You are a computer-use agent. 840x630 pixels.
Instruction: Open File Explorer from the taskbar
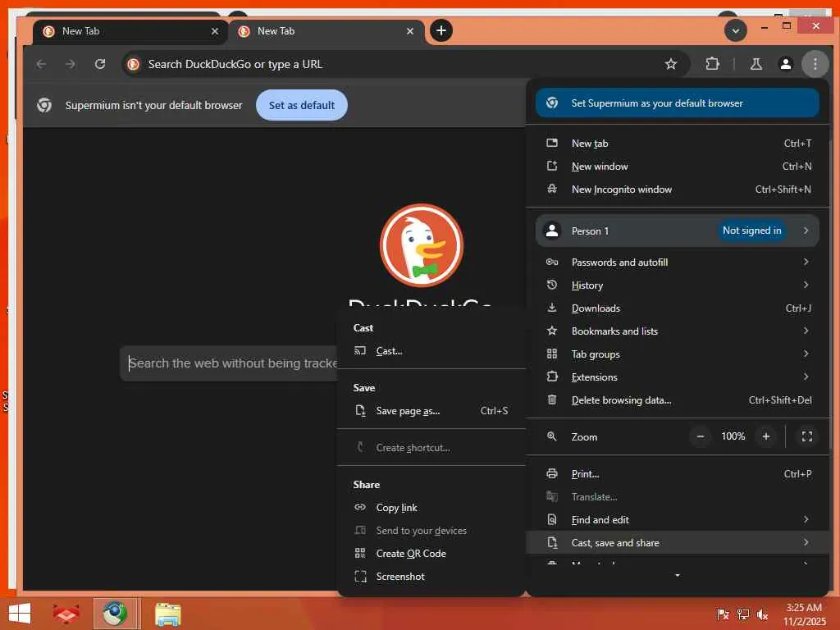pos(167,614)
